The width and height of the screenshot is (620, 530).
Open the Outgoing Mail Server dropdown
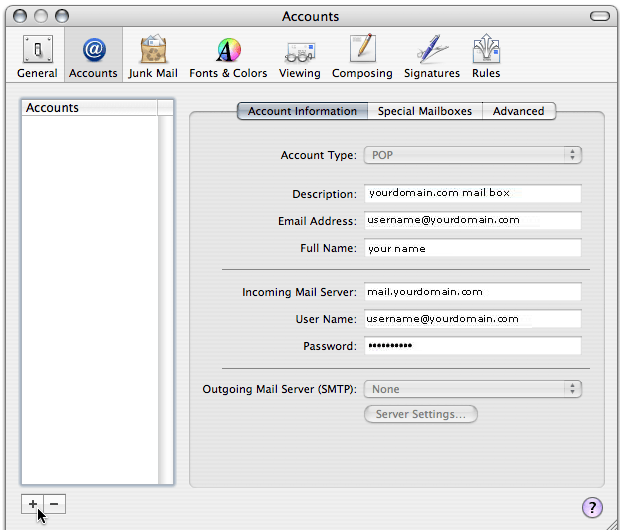[473, 389]
